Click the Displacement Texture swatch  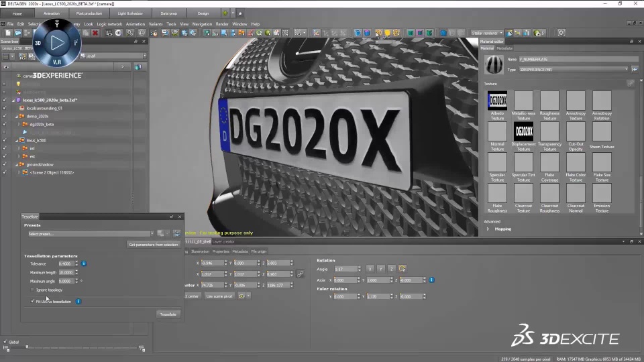tap(523, 131)
